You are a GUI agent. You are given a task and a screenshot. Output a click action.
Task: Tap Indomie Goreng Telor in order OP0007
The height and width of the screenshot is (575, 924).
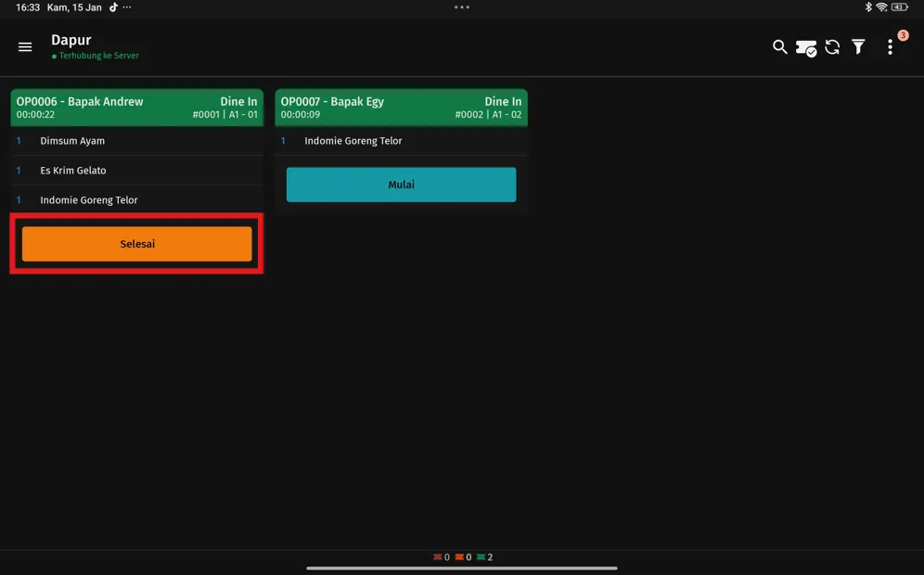tap(353, 141)
